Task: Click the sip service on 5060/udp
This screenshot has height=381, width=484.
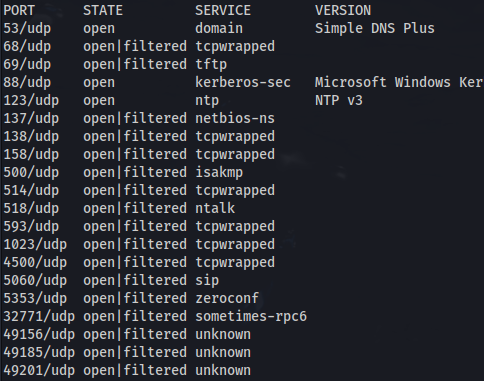Action: [x=207, y=280]
